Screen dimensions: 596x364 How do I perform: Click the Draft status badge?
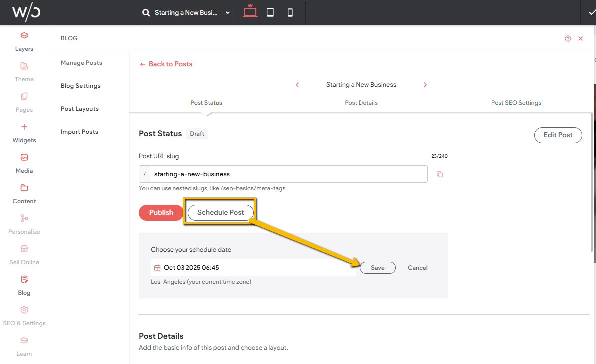(197, 134)
